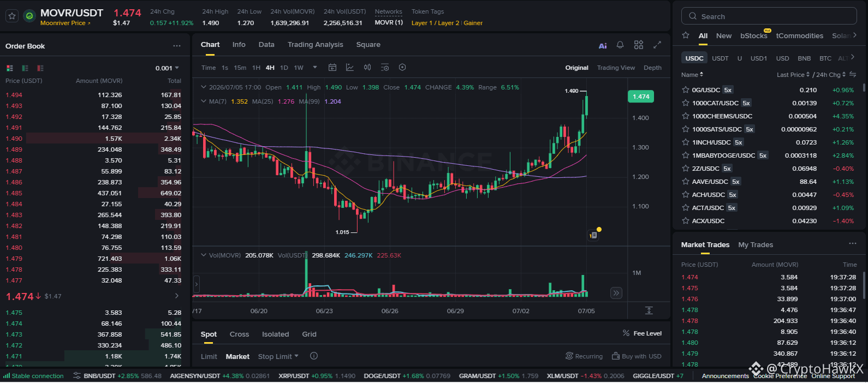The image size is (868, 383).
Task: Sort market list by Last Price
Action: tap(793, 75)
